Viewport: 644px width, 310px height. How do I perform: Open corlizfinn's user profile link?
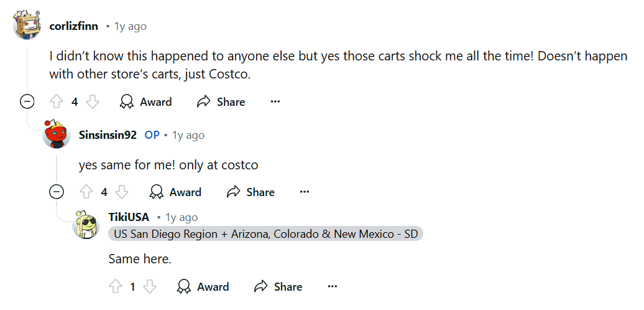[73, 26]
